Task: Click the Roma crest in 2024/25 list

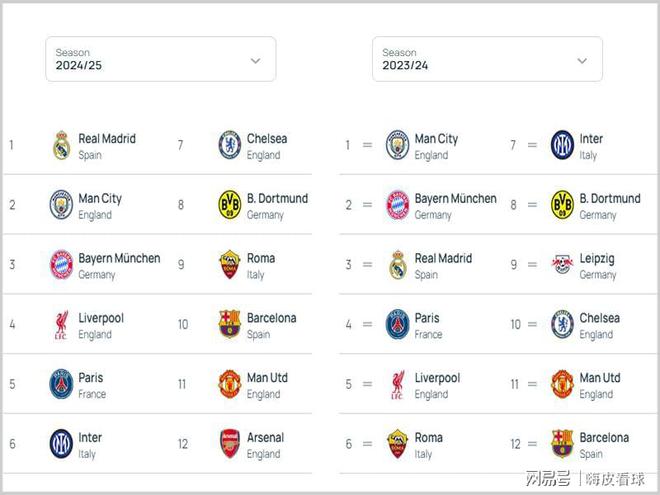Action: coord(230,265)
